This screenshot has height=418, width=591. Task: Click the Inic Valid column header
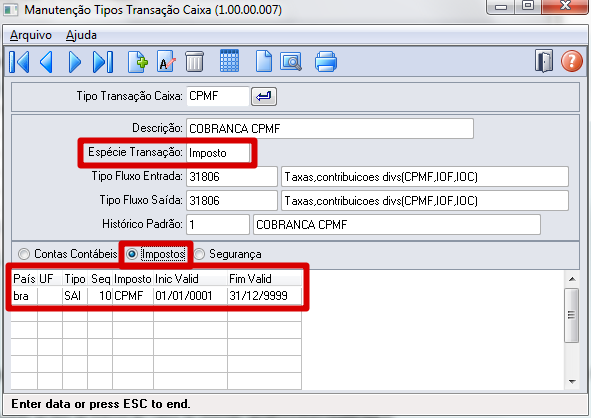point(190,279)
